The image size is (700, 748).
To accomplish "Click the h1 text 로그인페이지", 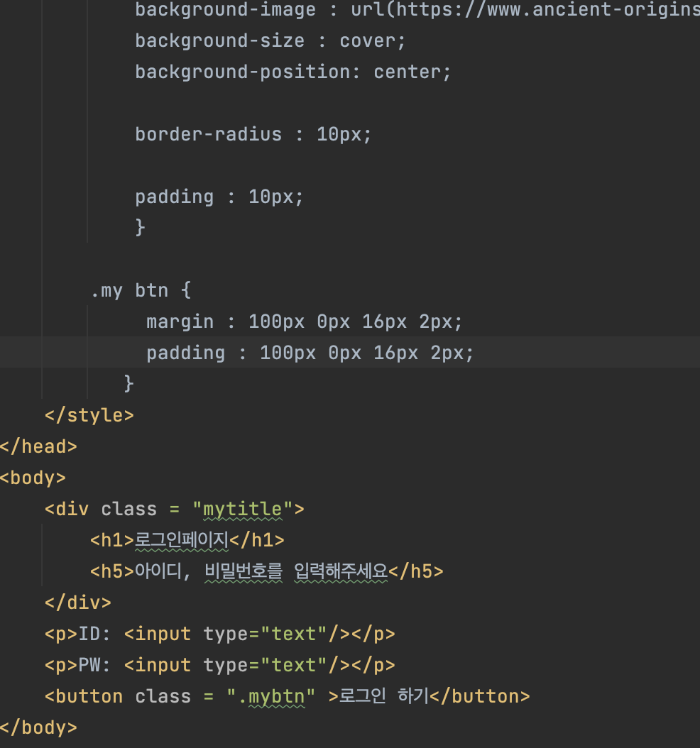I will [x=182, y=541].
